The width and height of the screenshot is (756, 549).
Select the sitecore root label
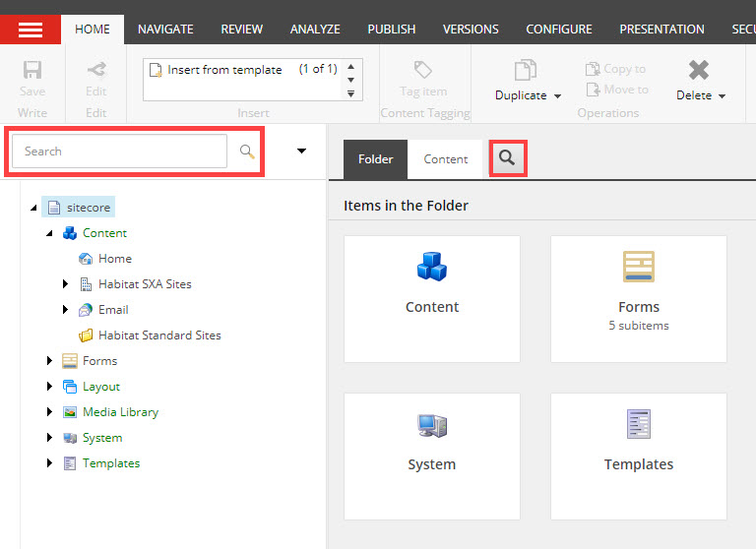89,208
